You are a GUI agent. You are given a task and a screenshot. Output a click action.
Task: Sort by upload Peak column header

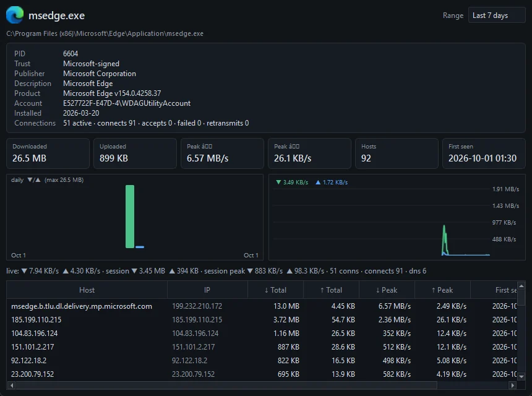pos(442,290)
